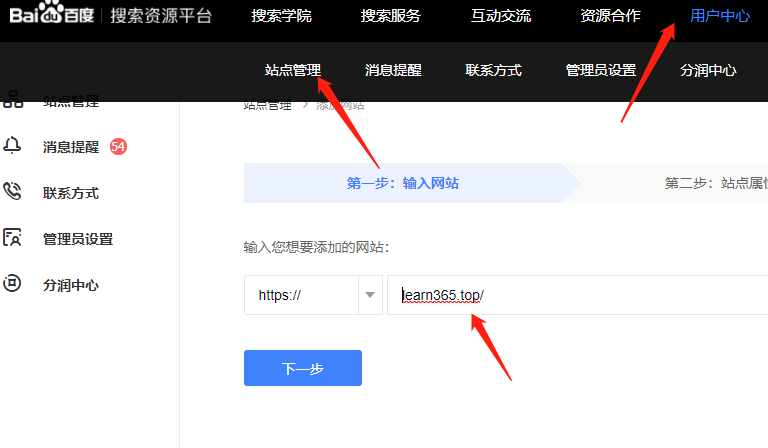Click the red 54 notification badge
Screen dimensions: 768x448
tap(118, 147)
